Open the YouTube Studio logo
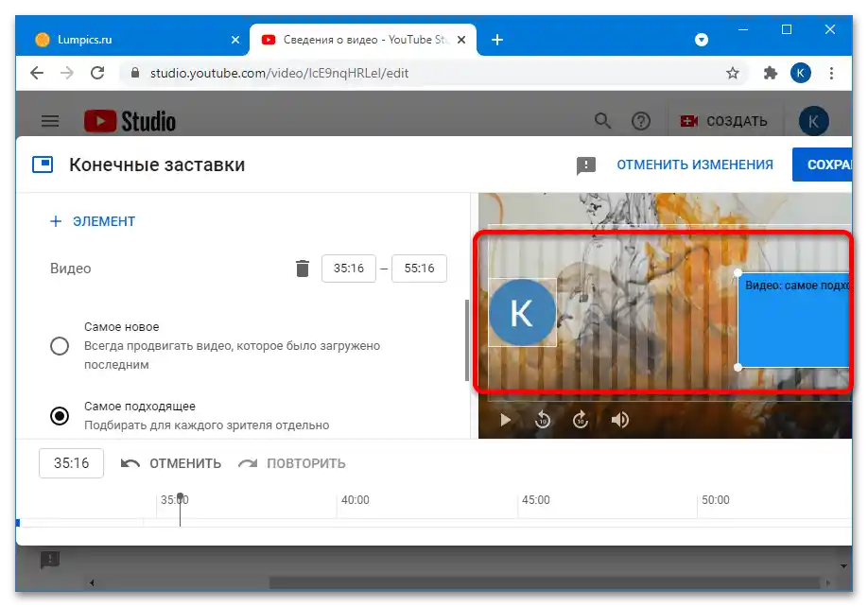 point(130,121)
